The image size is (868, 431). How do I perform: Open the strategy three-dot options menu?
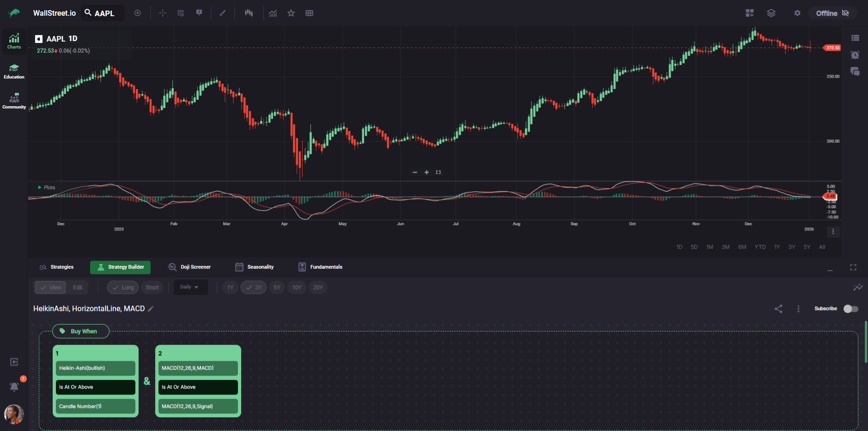click(798, 309)
